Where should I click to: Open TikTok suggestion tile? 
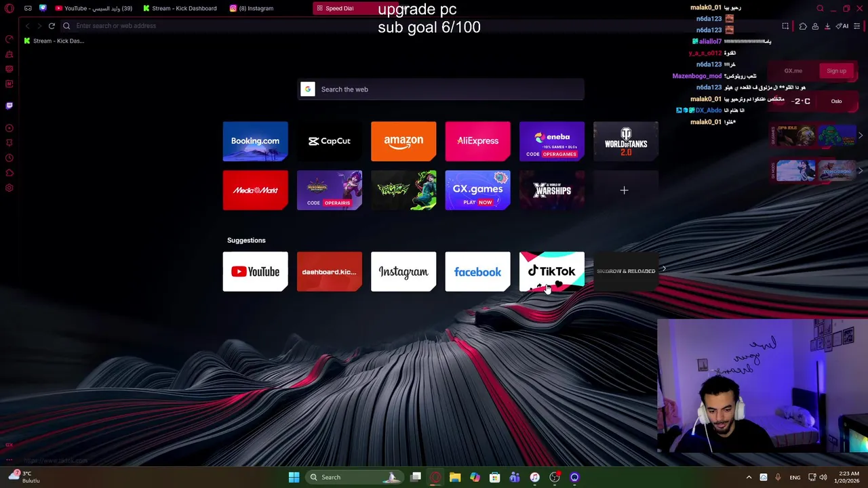click(x=551, y=272)
